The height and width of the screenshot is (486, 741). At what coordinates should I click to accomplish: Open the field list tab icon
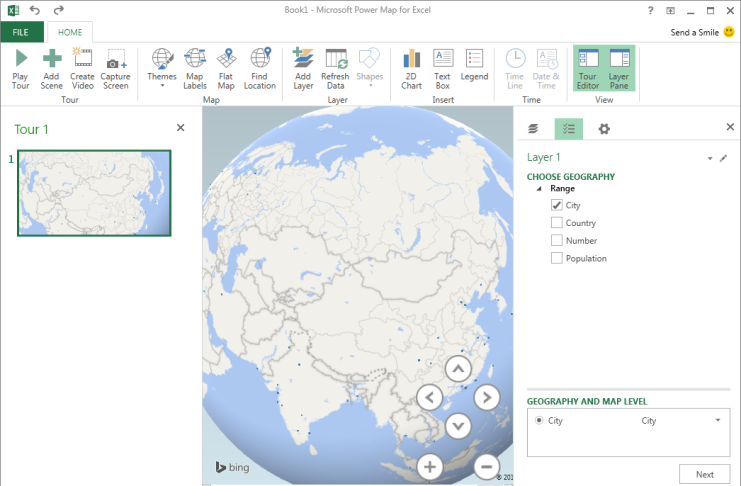pos(569,129)
